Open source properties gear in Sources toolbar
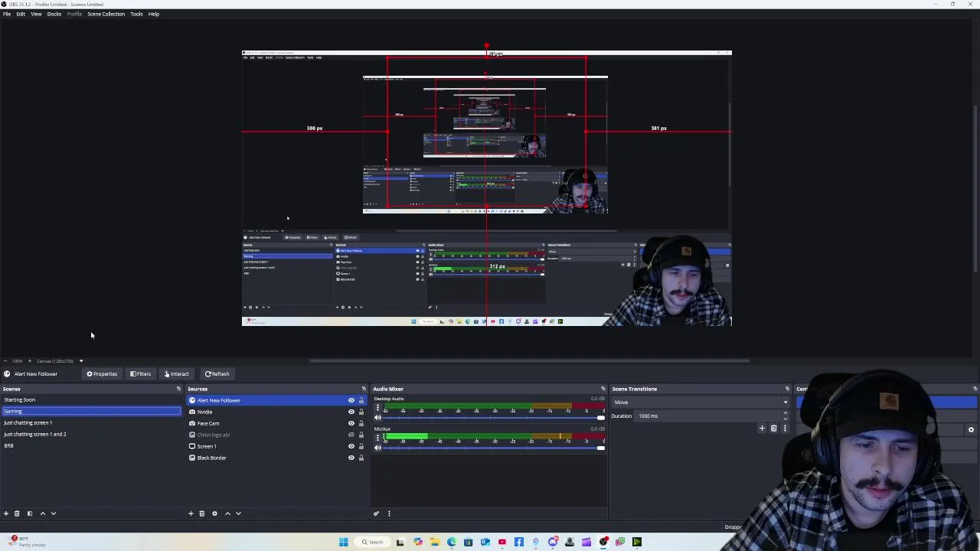Viewport: 980px width, 551px height. [214, 514]
